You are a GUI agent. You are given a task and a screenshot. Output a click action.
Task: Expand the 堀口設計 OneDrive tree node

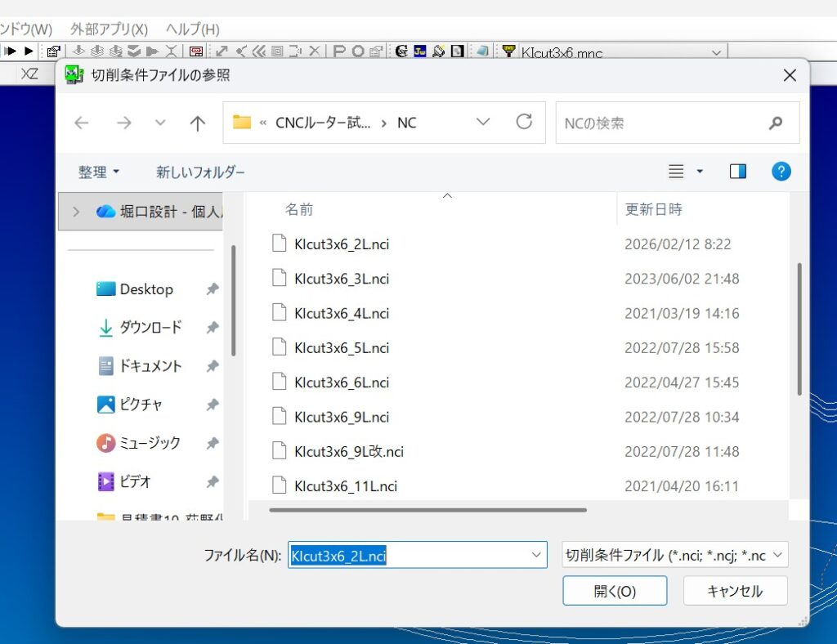[x=76, y=212]
